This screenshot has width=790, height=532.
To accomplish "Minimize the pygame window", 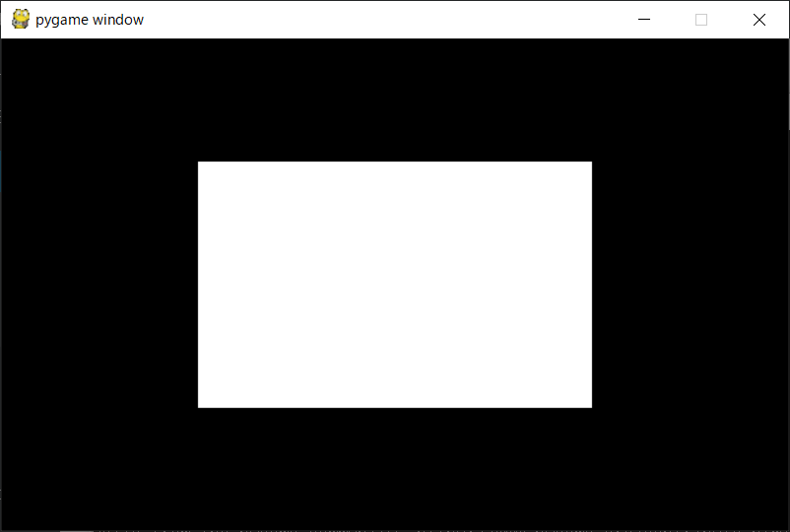I will [644, 20].
